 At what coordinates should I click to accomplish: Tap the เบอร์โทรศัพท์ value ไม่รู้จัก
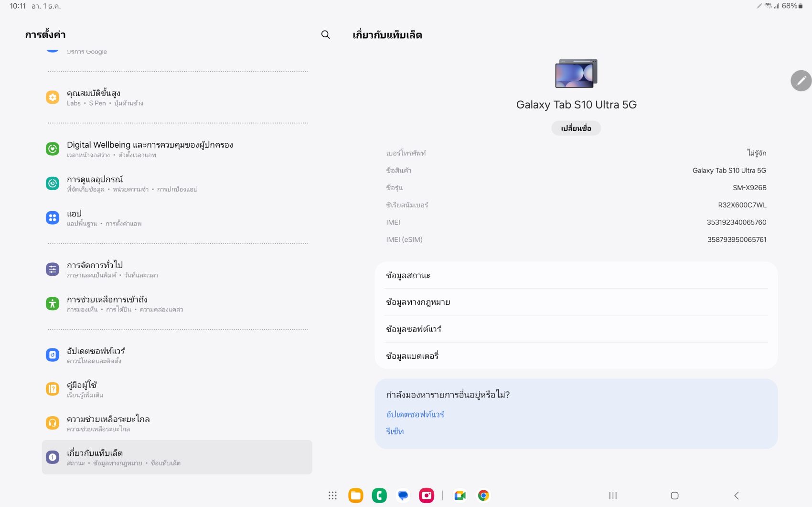click(757, 153)
